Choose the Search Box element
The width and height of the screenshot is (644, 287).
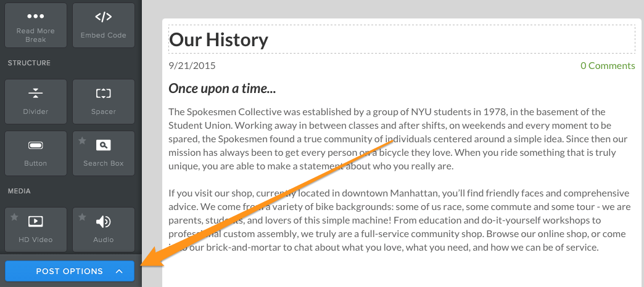tap(104, 153)
